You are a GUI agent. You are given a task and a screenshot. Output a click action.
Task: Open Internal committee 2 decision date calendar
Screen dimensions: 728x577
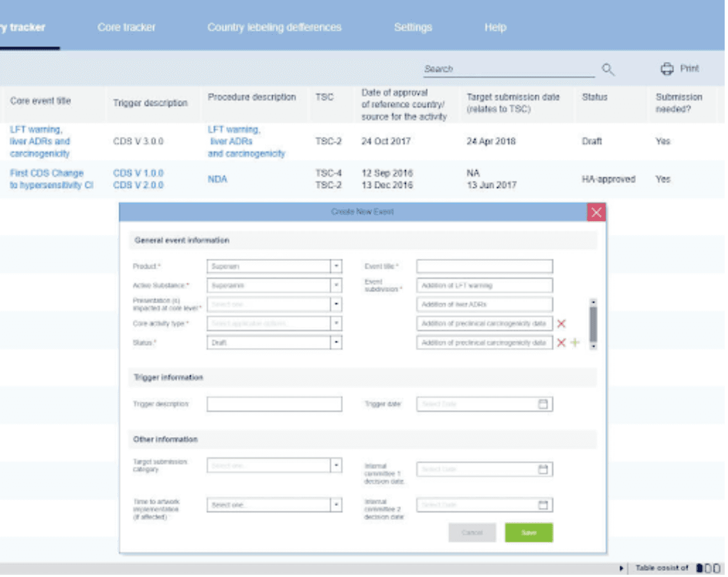pyautogui.click(x=543, y=505)
